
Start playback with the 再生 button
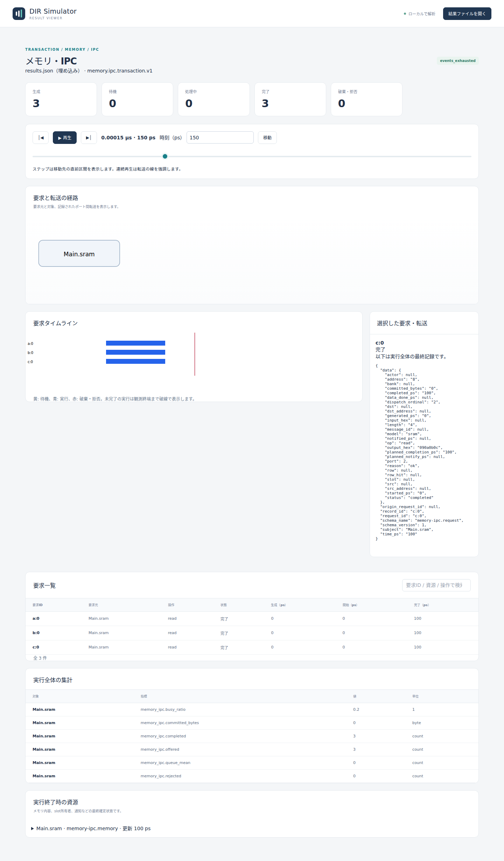[65, 138]
